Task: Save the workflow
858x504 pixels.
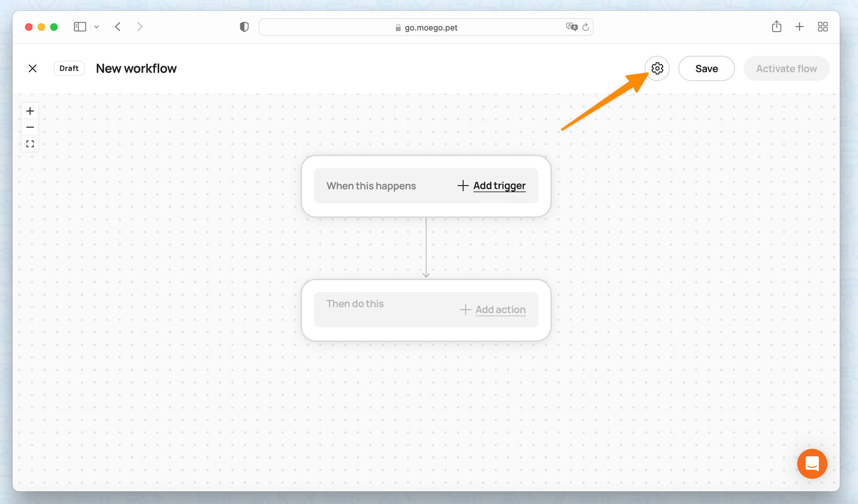Action: point(706,69)
